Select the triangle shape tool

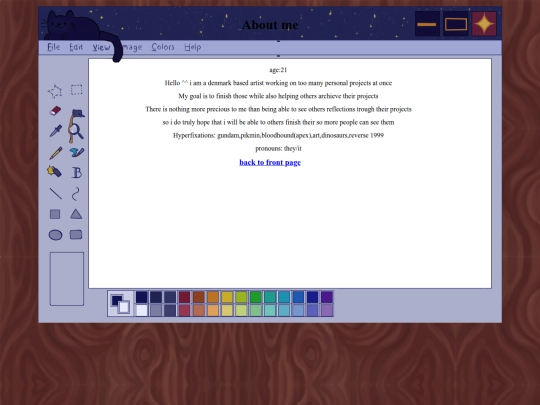pos(76,214)
